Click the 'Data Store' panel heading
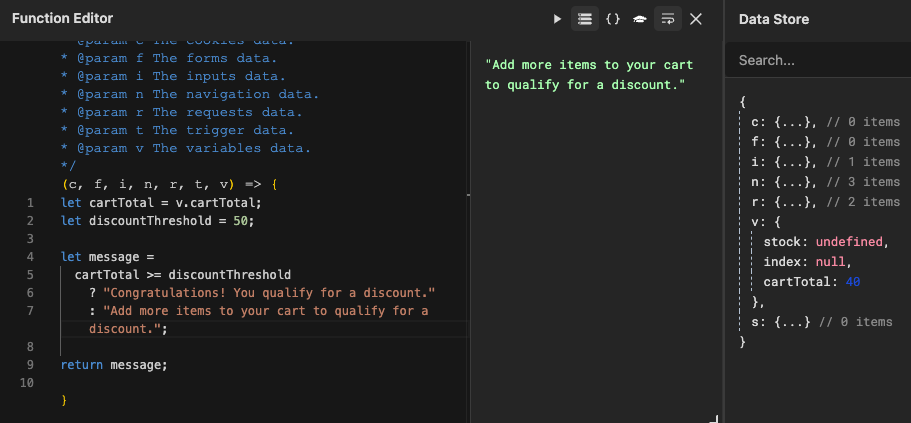 pyautogui.click(x=773, y=19)
